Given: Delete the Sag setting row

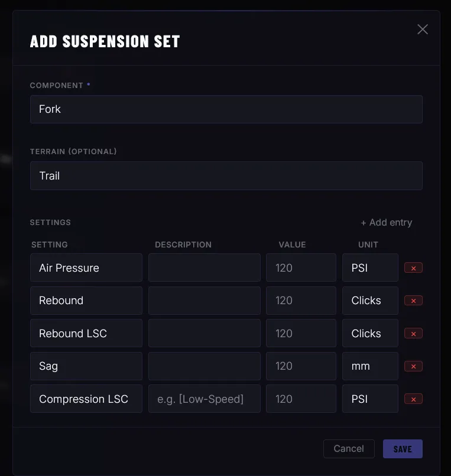Looking at the screenshot, I should pyautogui.click(x=413, y=366).
